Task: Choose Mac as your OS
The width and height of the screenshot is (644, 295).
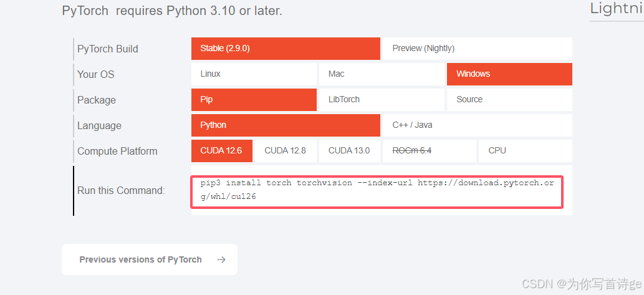Action: tap(382, 74)
